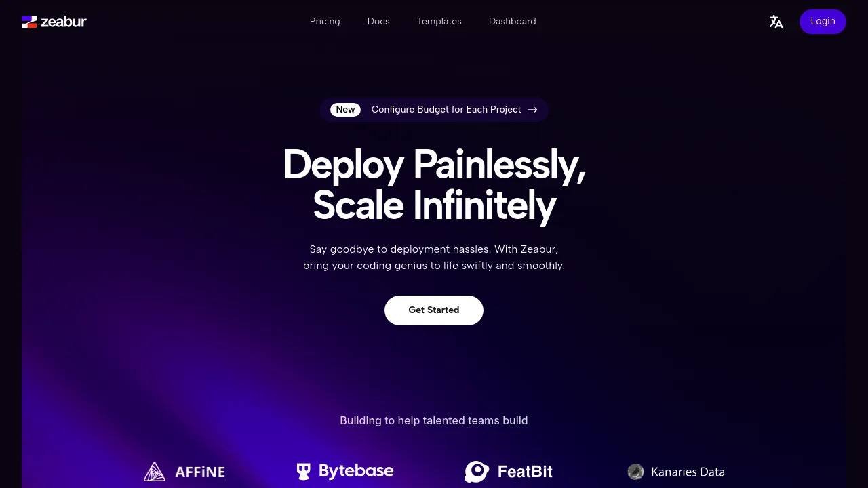868x488 pixels.
Task: Open the Dashboard
Action: tap(513, 22)
